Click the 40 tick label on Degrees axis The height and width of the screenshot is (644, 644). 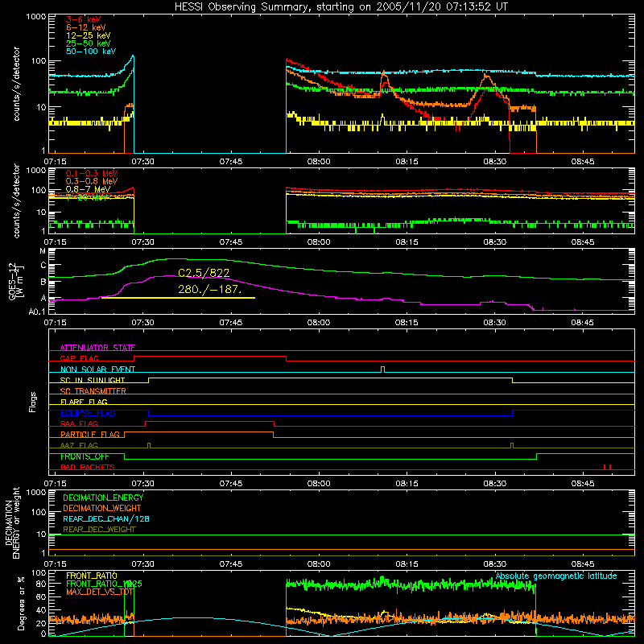point(41,610)
